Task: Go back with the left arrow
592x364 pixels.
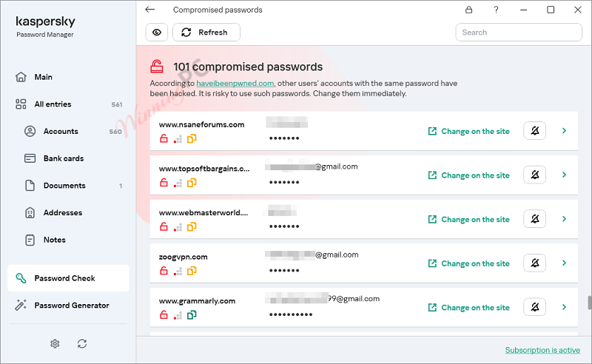Action: [x=150, y=10]
